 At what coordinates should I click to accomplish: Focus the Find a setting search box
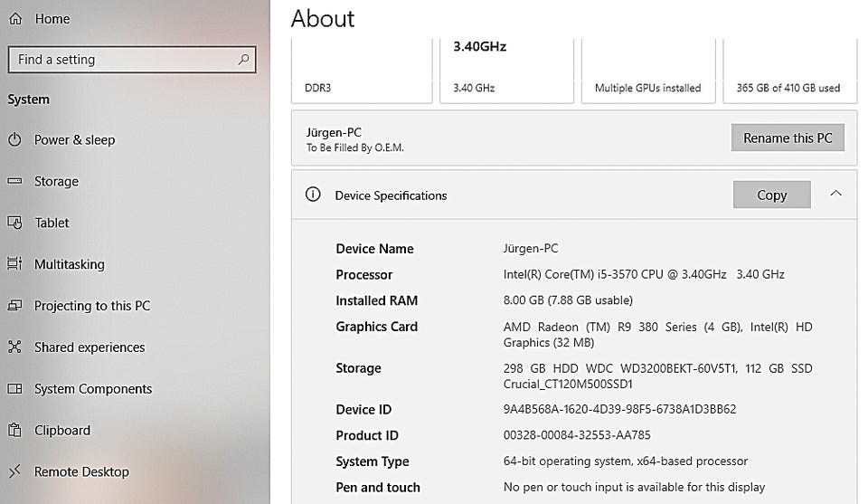pyautogui.click(x=122, y=60)
